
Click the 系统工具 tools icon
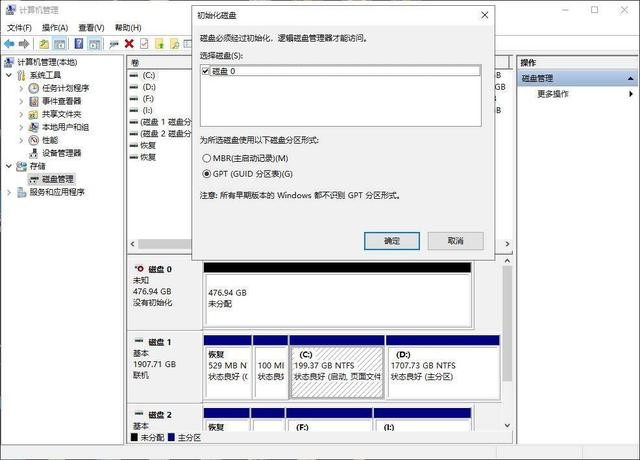[21, 75]
